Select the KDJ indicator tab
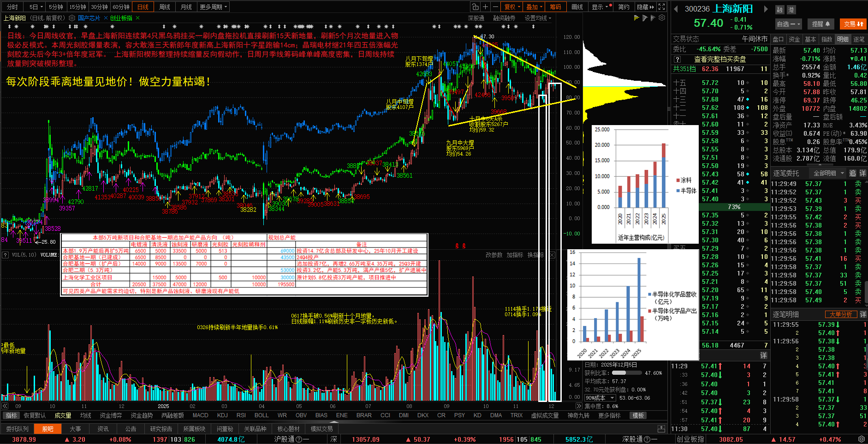Screen dimensions: 868x444 (222, 415)
